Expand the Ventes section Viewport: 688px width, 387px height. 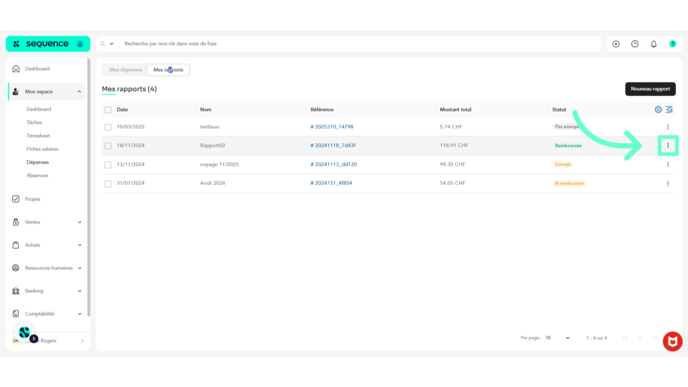(79, 222)
